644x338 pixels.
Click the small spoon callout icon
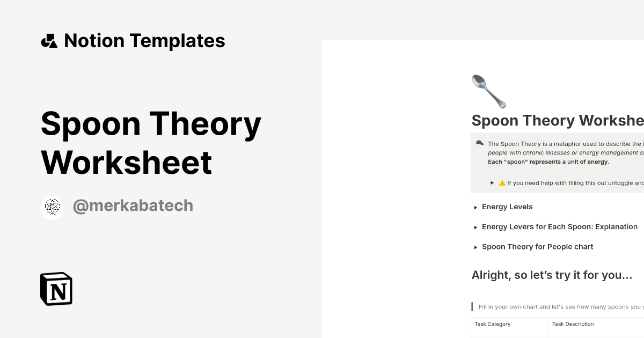pos(480,143)
